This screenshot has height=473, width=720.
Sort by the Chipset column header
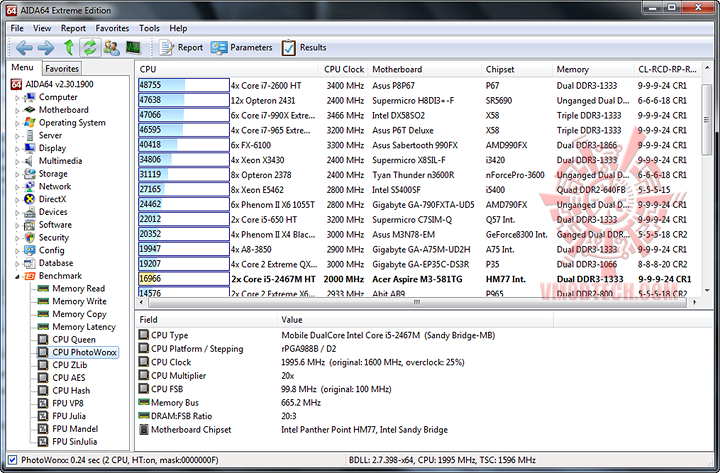[517, 69]
